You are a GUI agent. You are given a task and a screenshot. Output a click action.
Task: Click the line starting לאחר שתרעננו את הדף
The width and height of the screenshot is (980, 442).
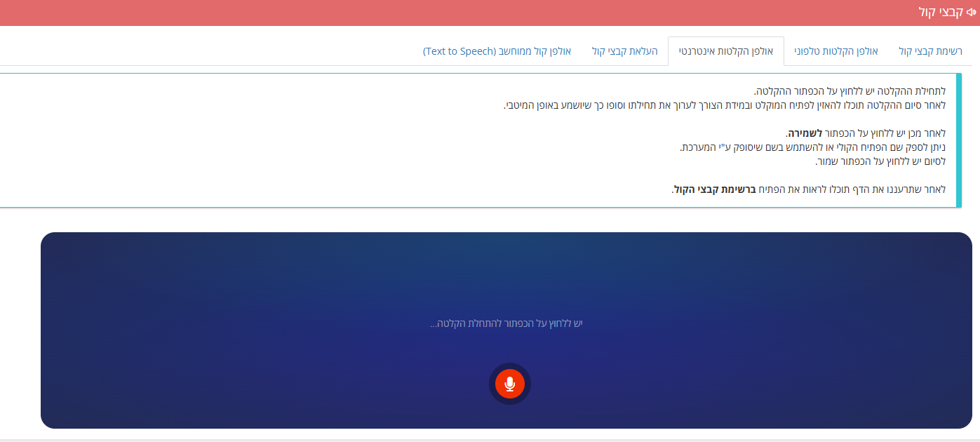click(x=809, y=189)
